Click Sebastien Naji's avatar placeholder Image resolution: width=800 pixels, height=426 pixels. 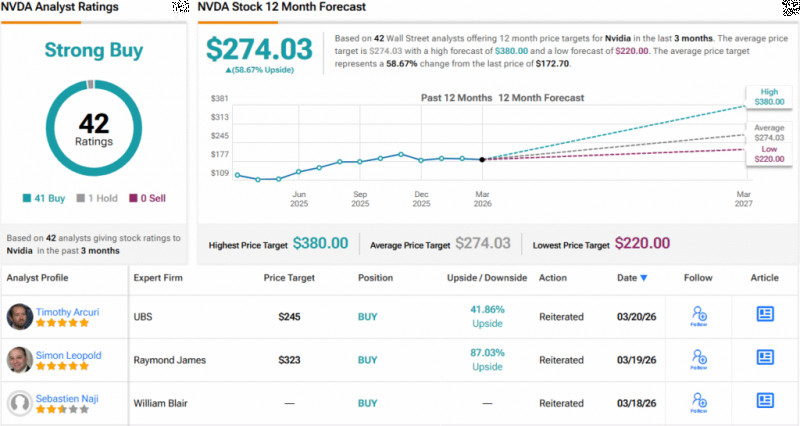pos(19,403)
